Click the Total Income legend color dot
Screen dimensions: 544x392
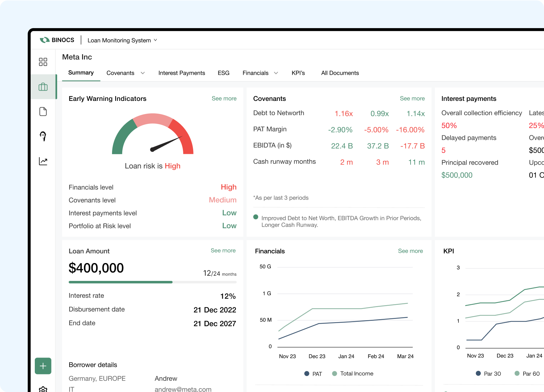tap(335, 373)
